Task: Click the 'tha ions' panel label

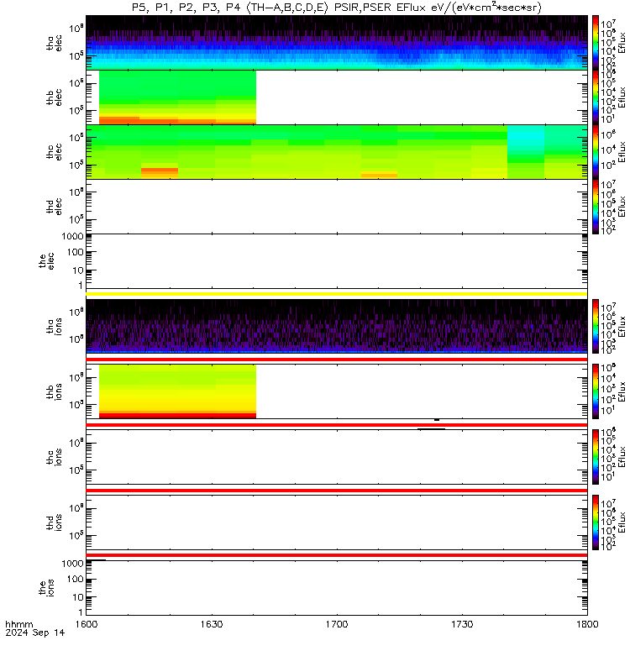Action: pyautogui.click(x=54, y=326)
